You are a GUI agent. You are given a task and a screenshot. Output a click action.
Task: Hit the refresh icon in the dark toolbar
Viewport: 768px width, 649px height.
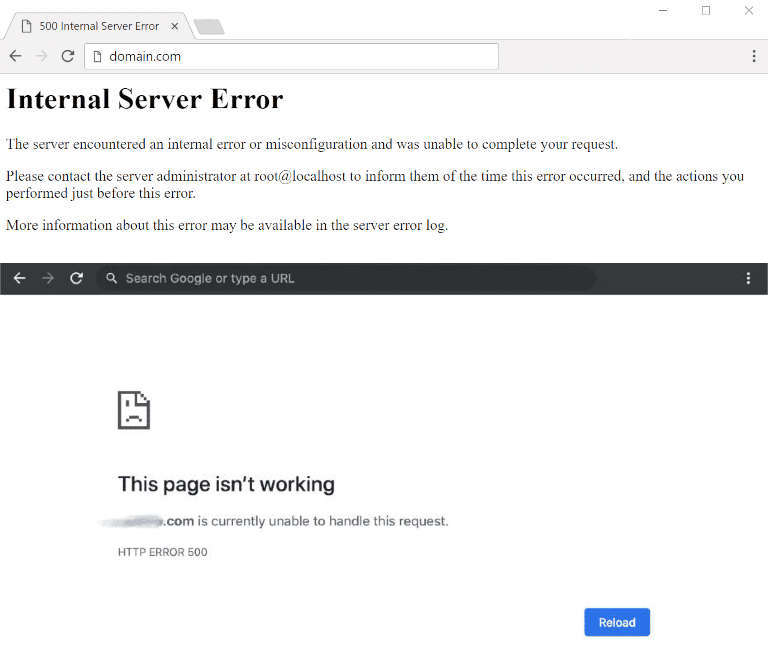(76, 278)
